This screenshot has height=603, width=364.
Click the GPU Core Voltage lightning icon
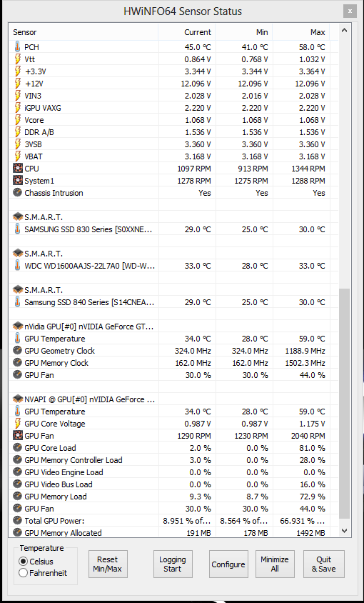click(17, 424)
